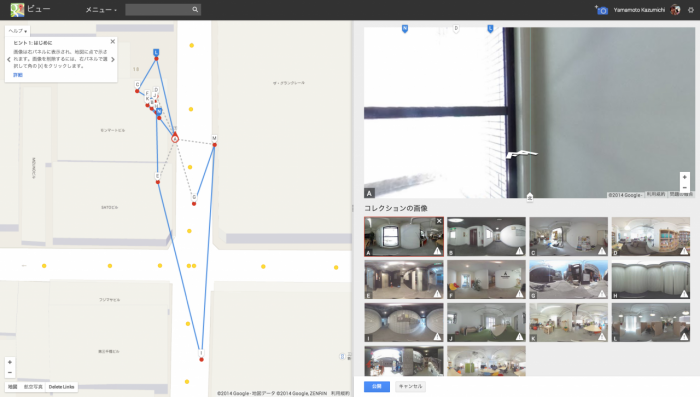Switch to 航空写真 map view

click(x=33, y=387)
